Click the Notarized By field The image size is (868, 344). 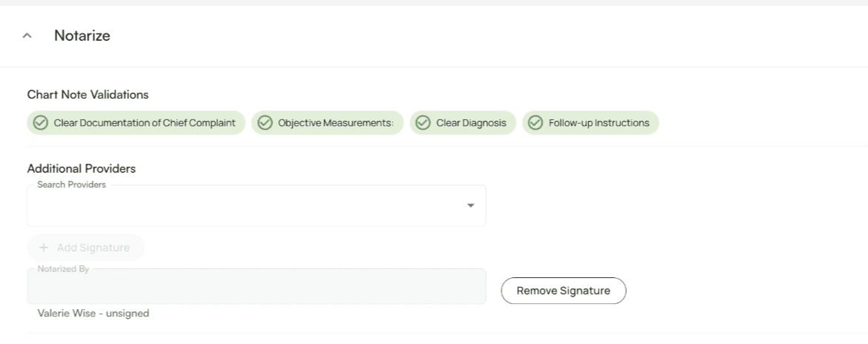(256, 287)
